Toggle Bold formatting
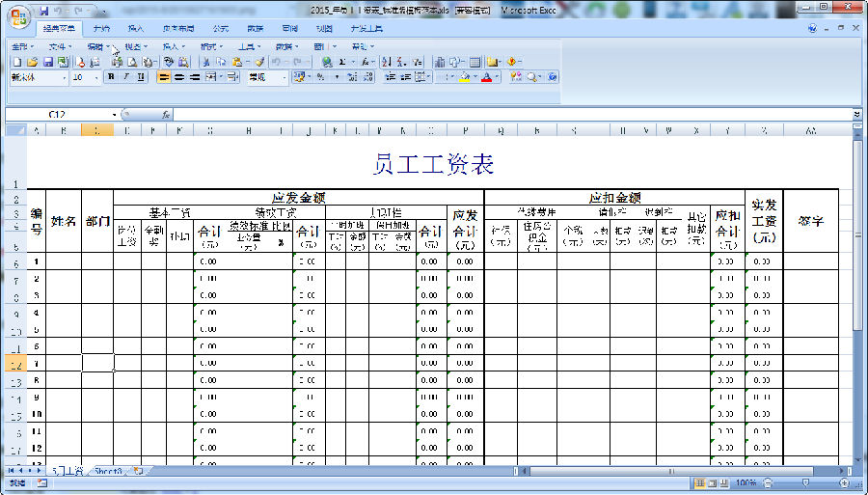The width and height of the screenshot is (868, 495). (112, 77)
